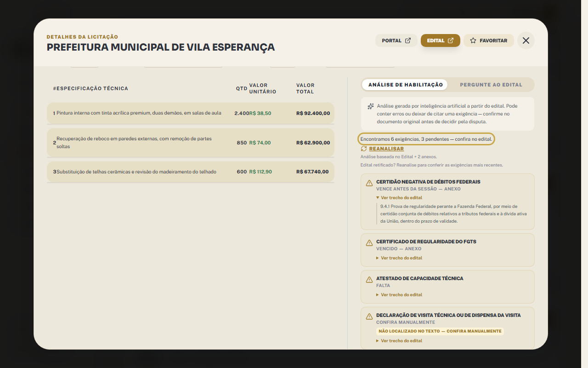Click total value R$ 62.900,00
588x368 pixels.
pyautogui.click(x=313, y=143)
